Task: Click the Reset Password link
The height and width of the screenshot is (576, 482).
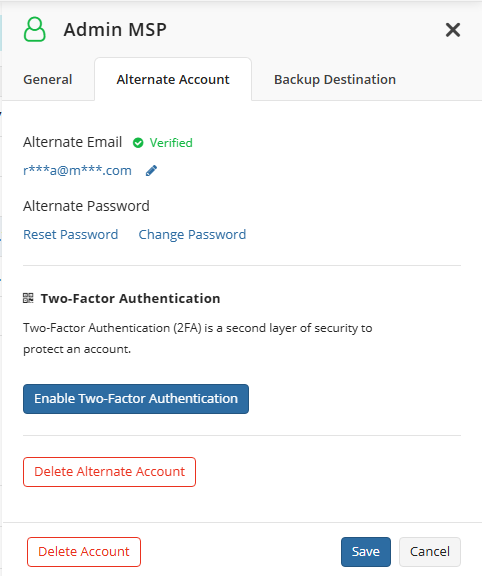Action: point(71,234)
